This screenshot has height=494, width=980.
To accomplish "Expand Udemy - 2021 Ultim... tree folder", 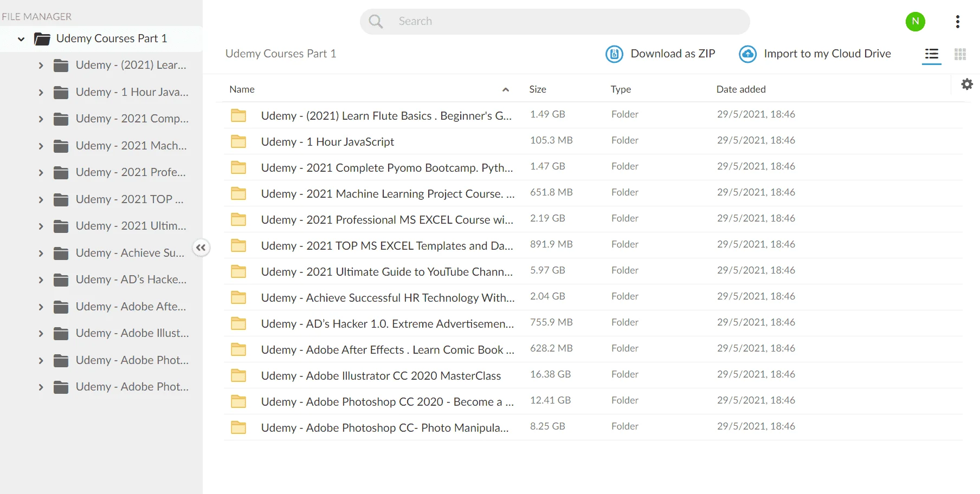I will pyautogui.click(x=41, y=226).
